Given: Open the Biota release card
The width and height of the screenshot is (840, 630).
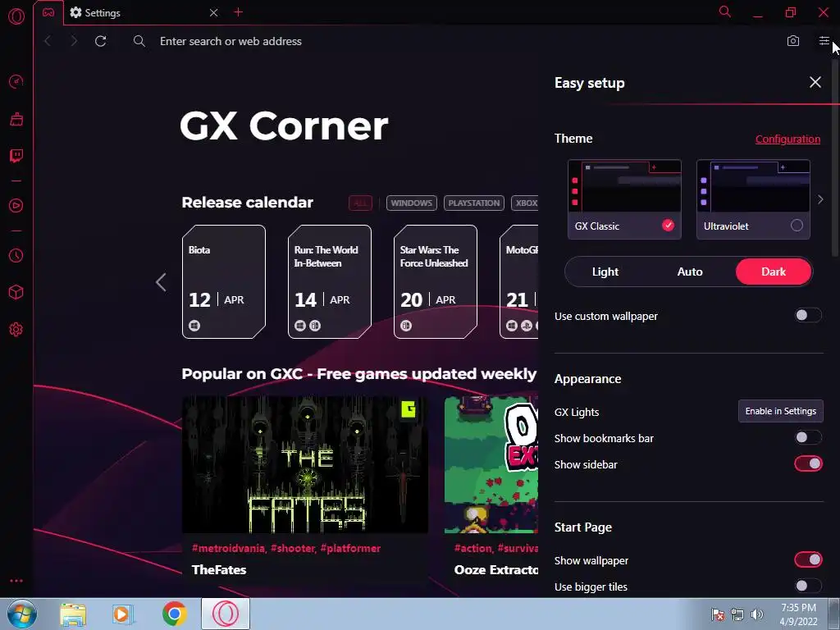Looking at the screenshot, I should (224, 282).
